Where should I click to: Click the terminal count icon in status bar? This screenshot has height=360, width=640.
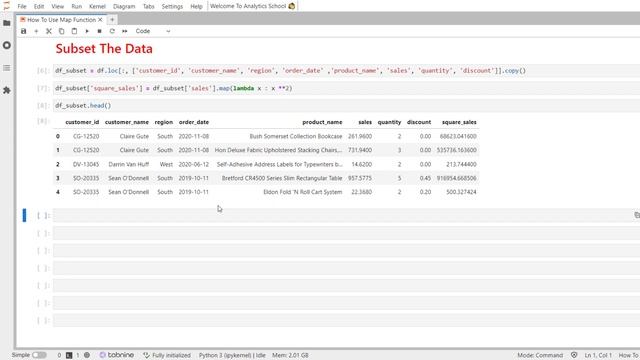69,356
